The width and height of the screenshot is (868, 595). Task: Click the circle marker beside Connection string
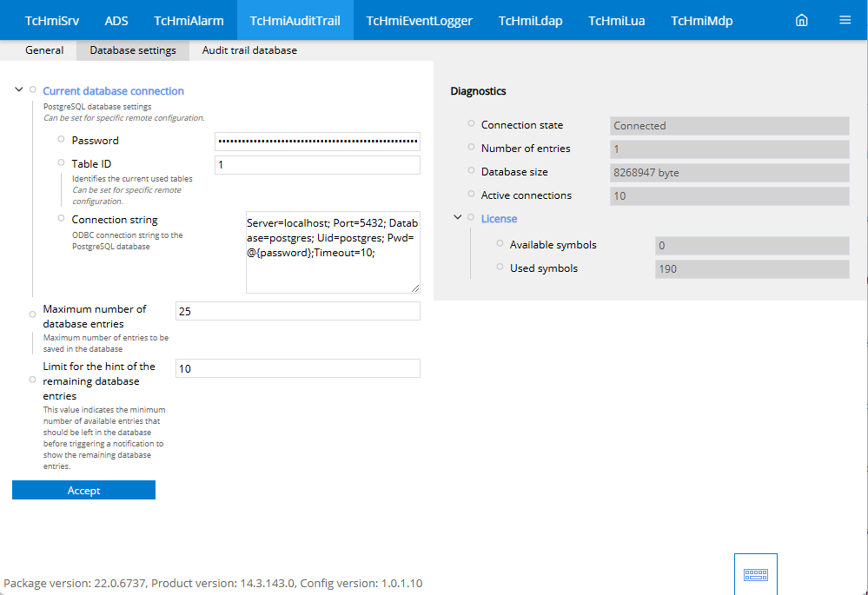tap(62, 218)
